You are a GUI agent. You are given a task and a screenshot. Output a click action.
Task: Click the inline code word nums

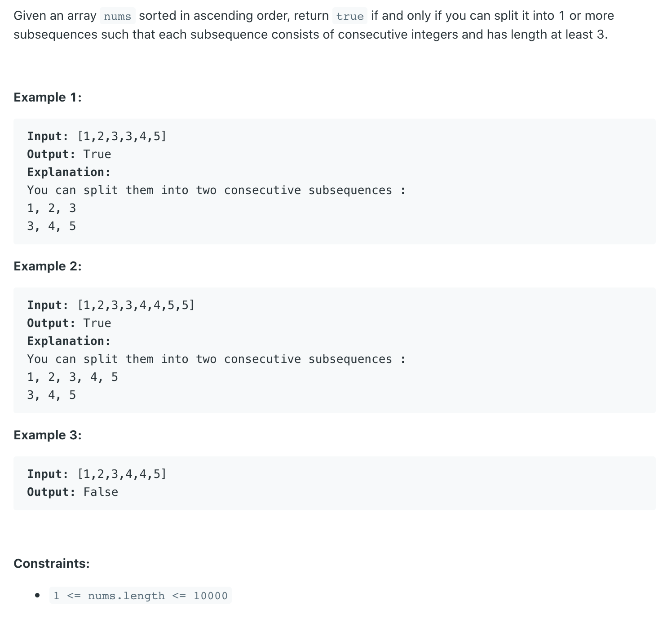pyautogui.click(x=117, y=16)
